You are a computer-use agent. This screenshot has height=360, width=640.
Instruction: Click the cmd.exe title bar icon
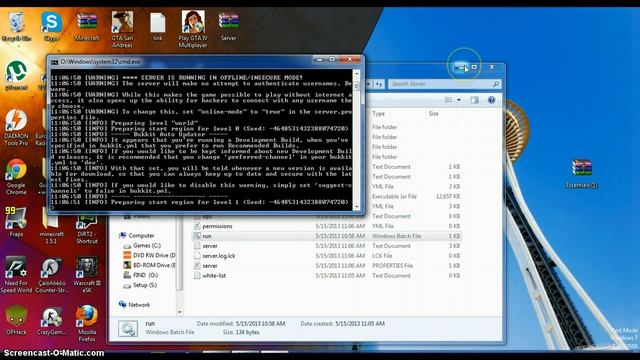55,62
